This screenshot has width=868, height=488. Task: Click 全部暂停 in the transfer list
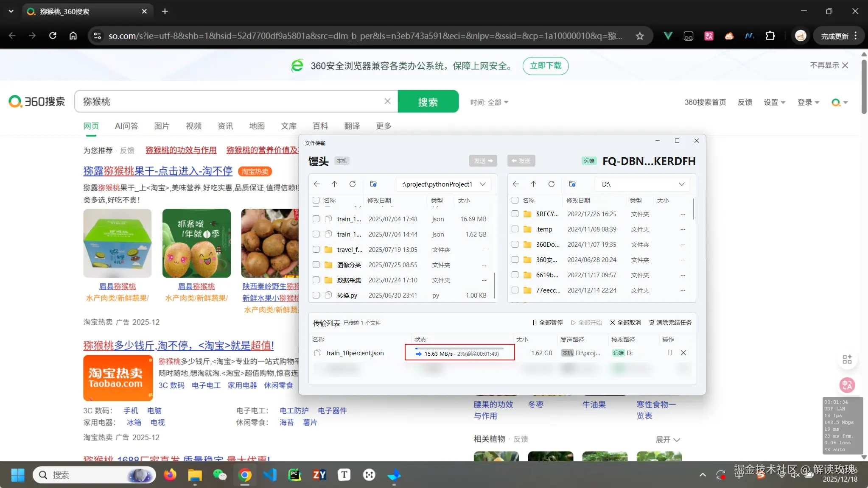(x=547, y=323)
